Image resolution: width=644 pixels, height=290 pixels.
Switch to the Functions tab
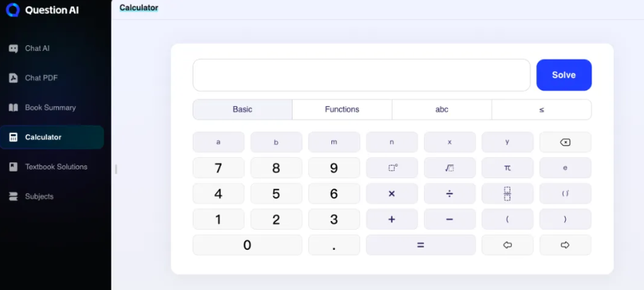[341, 110]
